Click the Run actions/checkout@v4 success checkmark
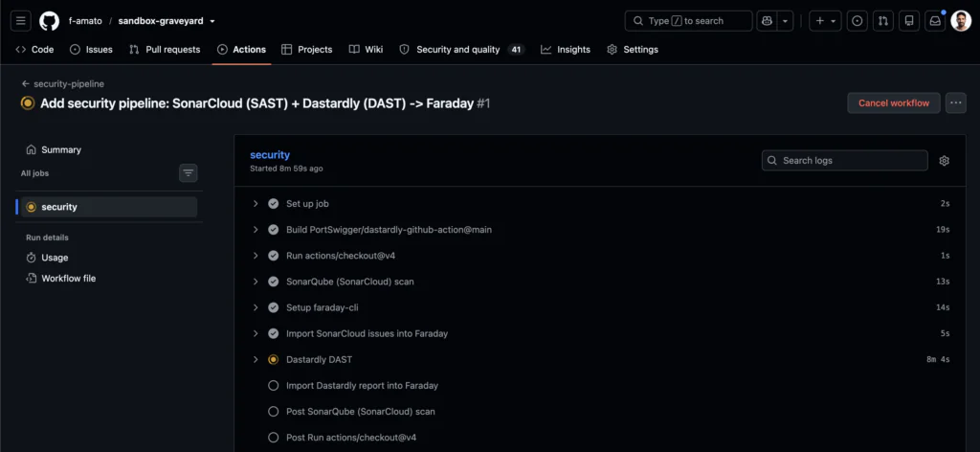Image resolution: width=980 pixels, height=452 pixels. coord(273,256)
